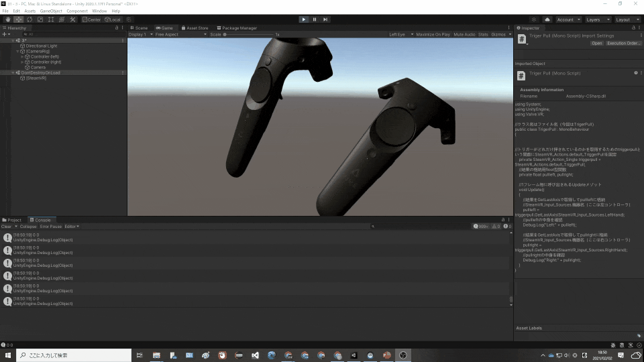Image resolution: width=644 pixels, height=362 pixels.
Task: Click the console Clear button
Action: (x=6, y=227)
